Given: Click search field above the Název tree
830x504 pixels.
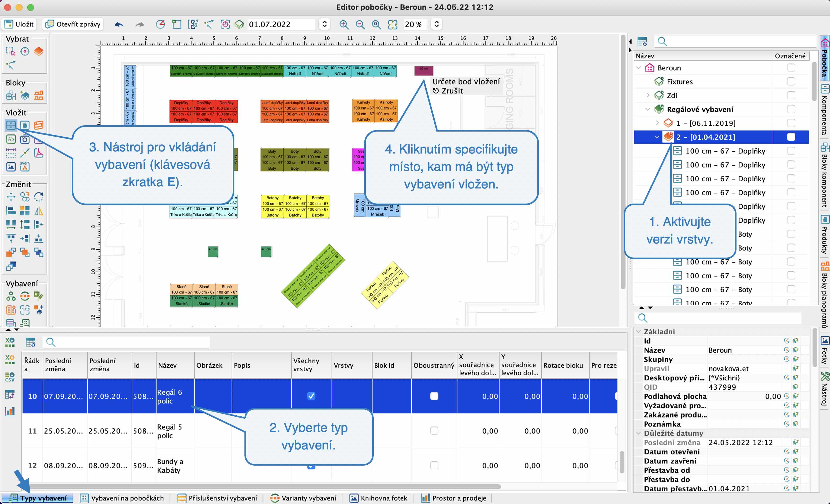Looking at the screenshot, I should pos(736,41).
